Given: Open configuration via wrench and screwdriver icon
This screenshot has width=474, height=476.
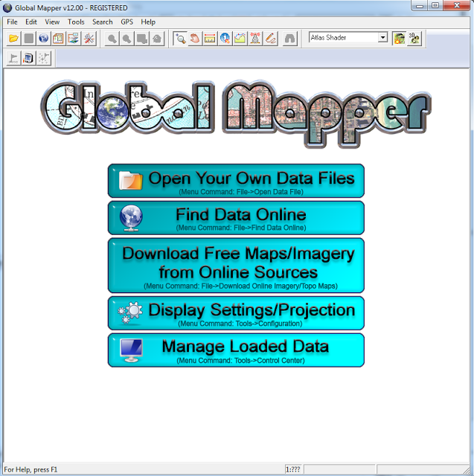Looking at the screenshot, I should (89, 39).
